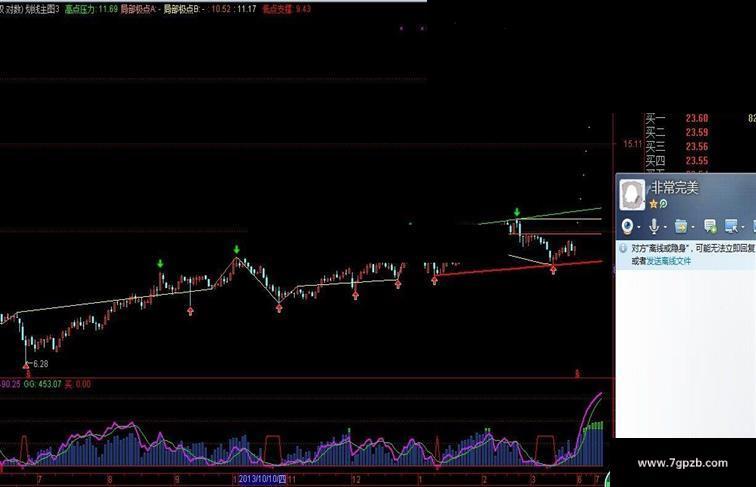Click the avatar of contact 非常完美
The width and height of the screenshot is (756, 487).
[x=632, y=195]
